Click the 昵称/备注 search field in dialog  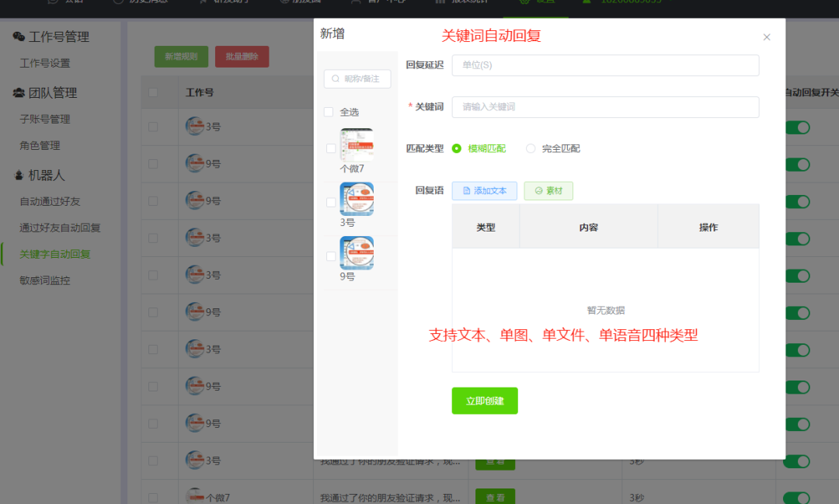tap(357, 78)
